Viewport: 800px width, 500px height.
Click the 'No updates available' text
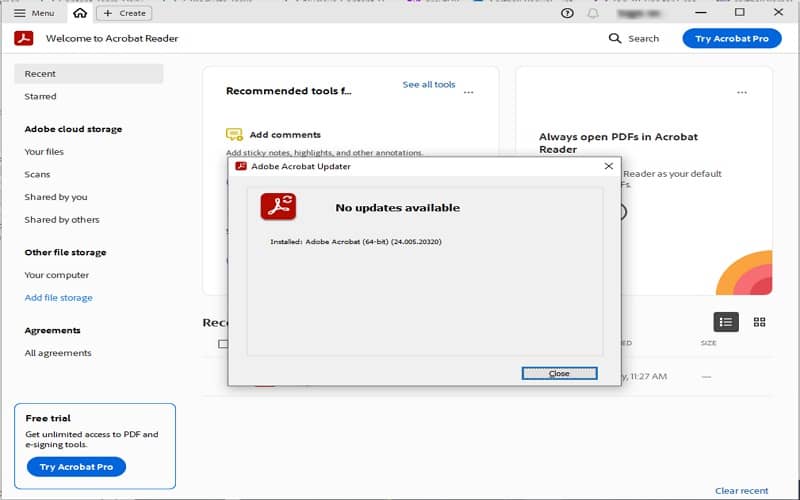(397, 208)
